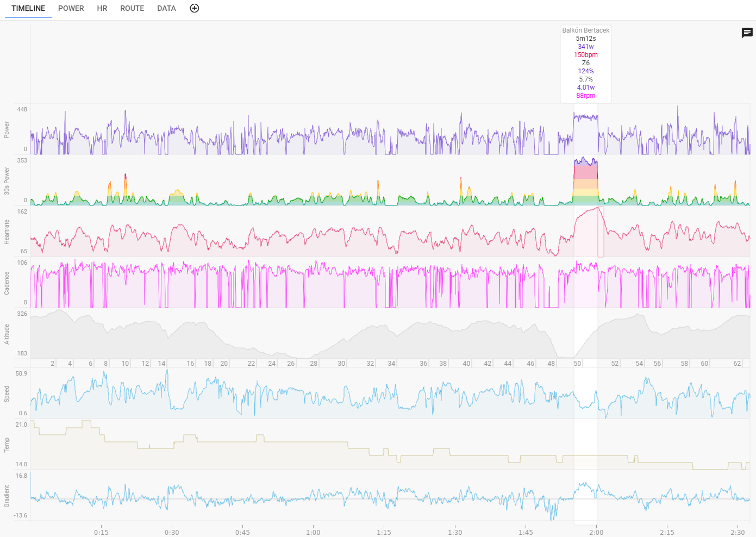Switch to the HR tab

102,9
